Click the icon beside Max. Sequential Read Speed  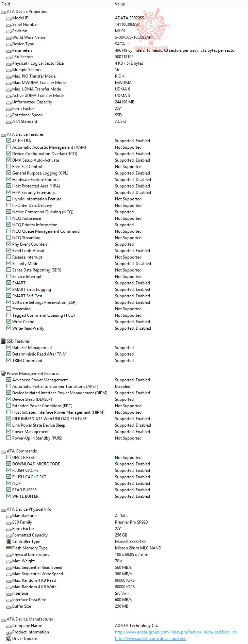pos(9,567)
